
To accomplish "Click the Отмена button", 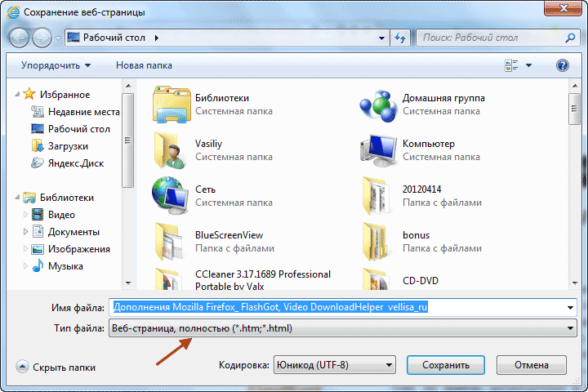I will pyautogui.click(x=532, y=365).
